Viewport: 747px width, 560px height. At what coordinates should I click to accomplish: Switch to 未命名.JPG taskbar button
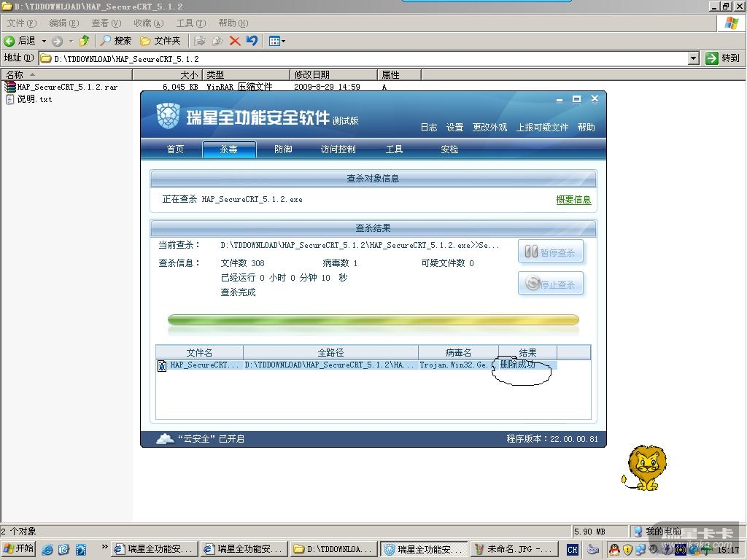[514, 549]
